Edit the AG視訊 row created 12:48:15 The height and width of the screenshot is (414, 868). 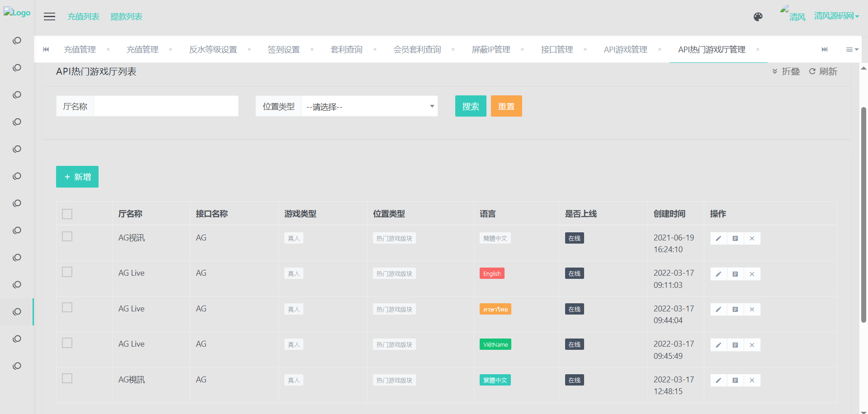coord(718,380)
